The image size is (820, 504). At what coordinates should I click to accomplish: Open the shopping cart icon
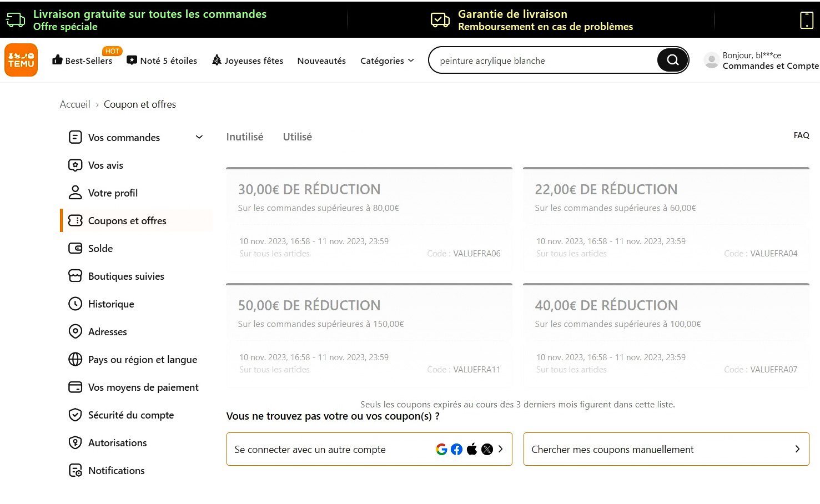806,20
